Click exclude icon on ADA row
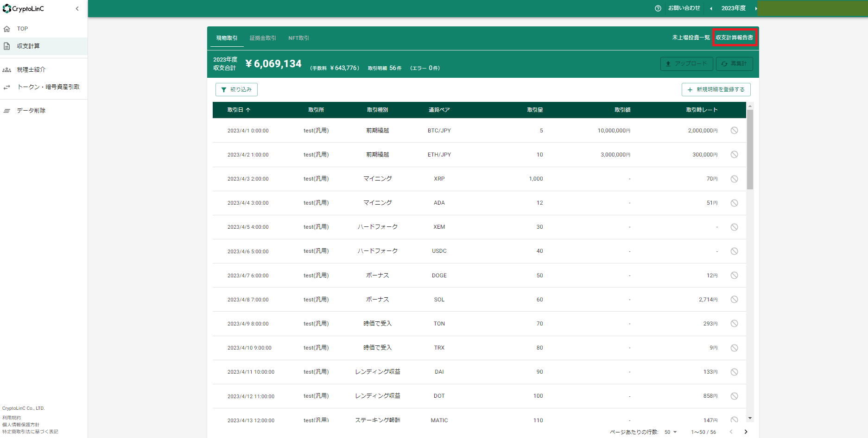 [x=734, y=203]
